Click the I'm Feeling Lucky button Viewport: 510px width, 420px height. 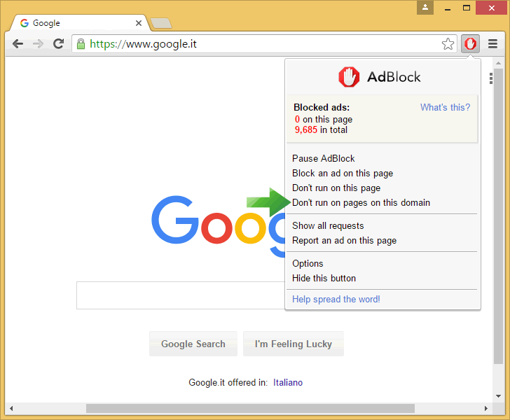294,344
